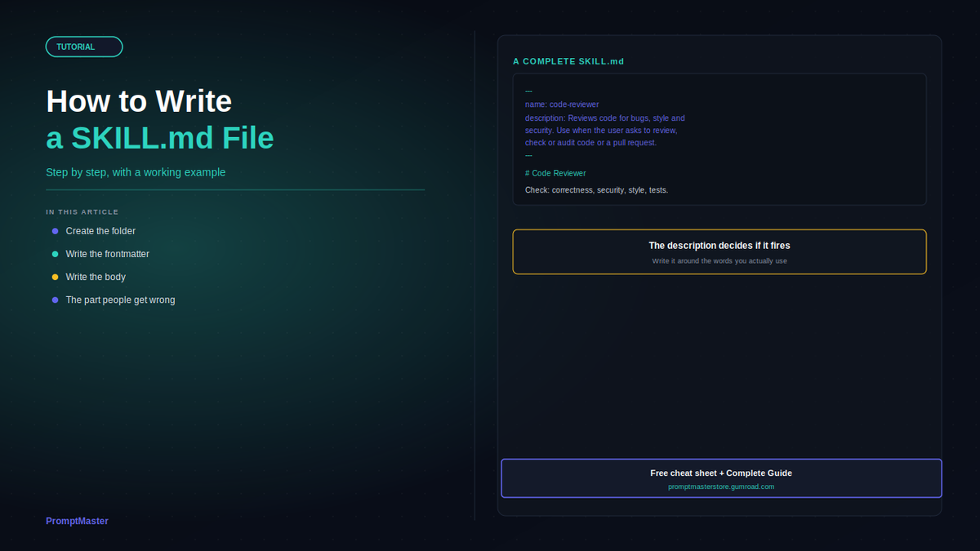Click the yellow bullet beside 'Write the body'

(56, 277)
